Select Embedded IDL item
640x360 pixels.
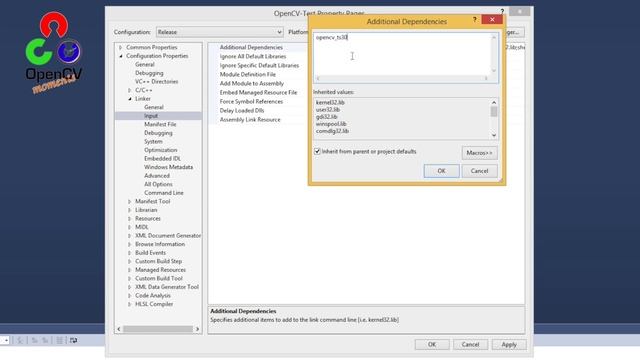pyautogui.click(x=162, y=159)
